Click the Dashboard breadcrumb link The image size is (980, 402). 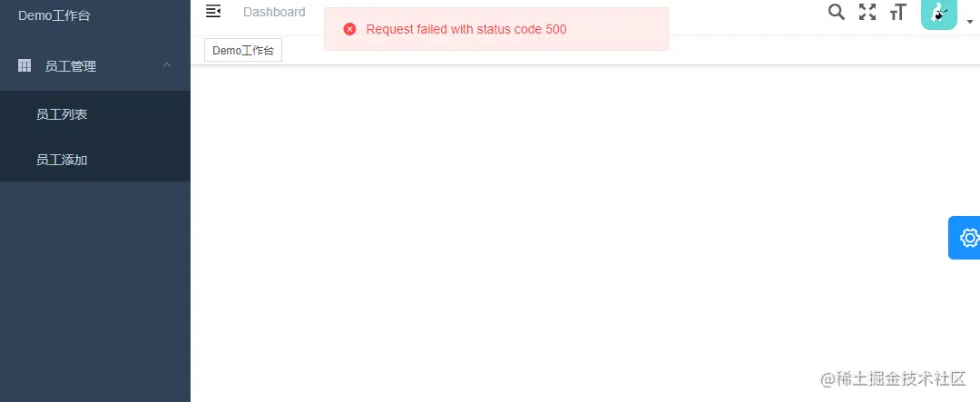(x=274, y=12)
